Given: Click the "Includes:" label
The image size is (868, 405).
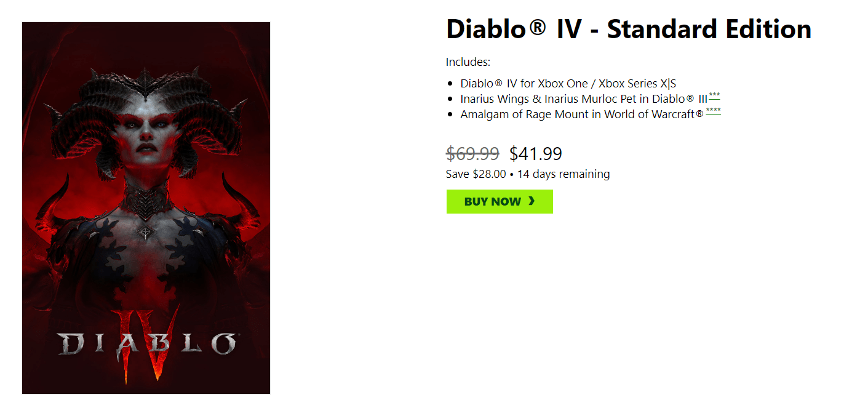Looking at the screenshot, I should click(x=468, y=62).
